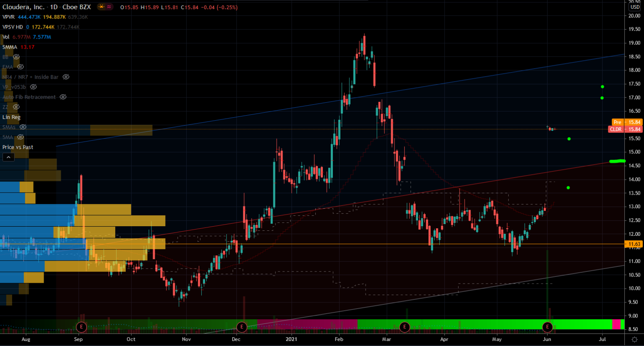Click the USD unit button at top right

click(x=634, y=7)
